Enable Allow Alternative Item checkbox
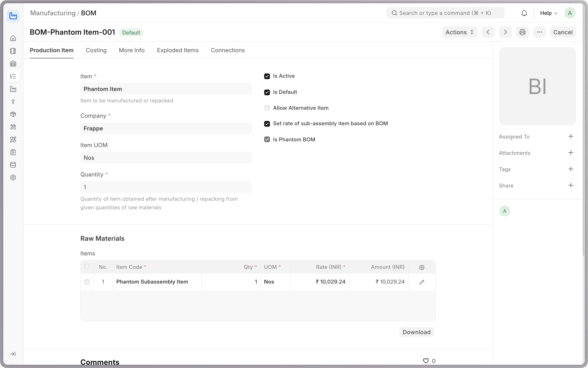 [x=267, y=108]
